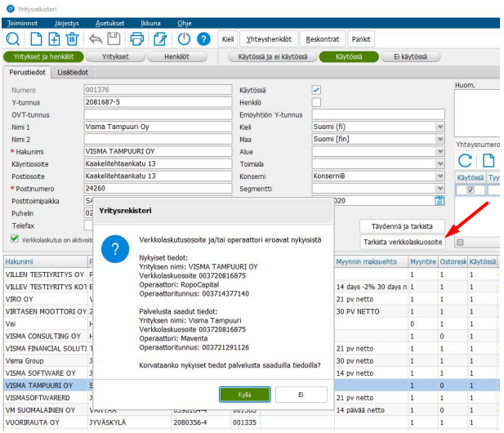Viewport: 504px width, 433px height.
Task: Open the calendar date picker icon
Action: point(439,201)
